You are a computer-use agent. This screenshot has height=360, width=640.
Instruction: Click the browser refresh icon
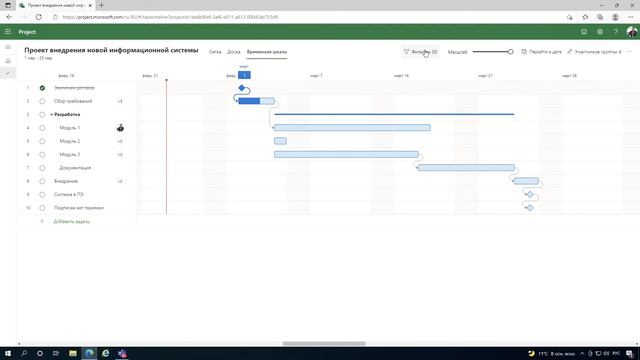[38, 17]
